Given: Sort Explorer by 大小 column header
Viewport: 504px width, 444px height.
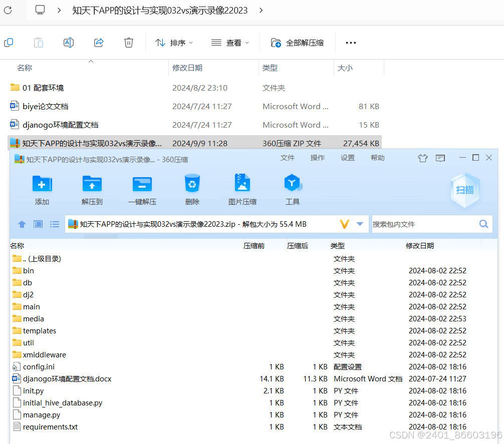Looking at the screenshot, I should pyautogui.click(x=345, y=68).
